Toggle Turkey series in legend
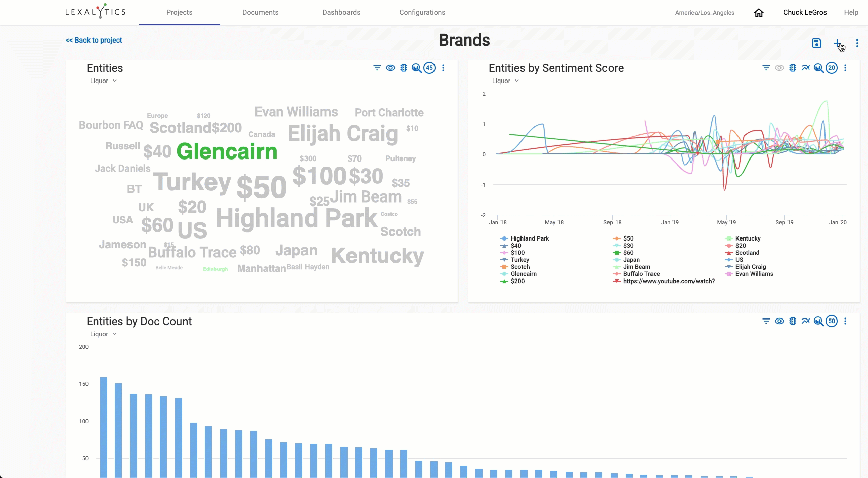Screen dimensions: 868x478 pyautogui.click(x=514, y=260)
